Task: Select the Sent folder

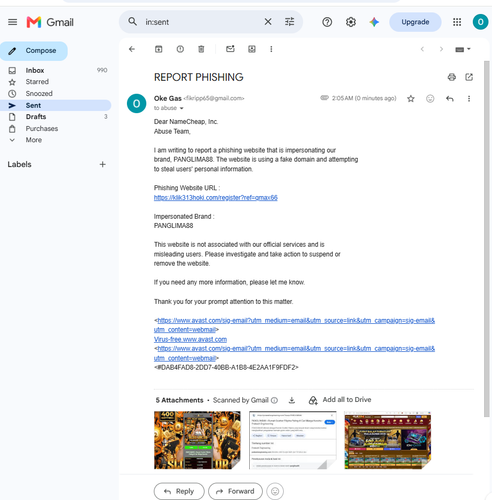Action: point(55,105)
